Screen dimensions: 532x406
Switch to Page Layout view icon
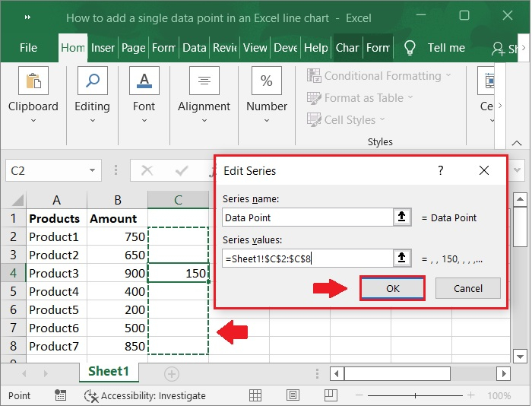click(293, 395)
